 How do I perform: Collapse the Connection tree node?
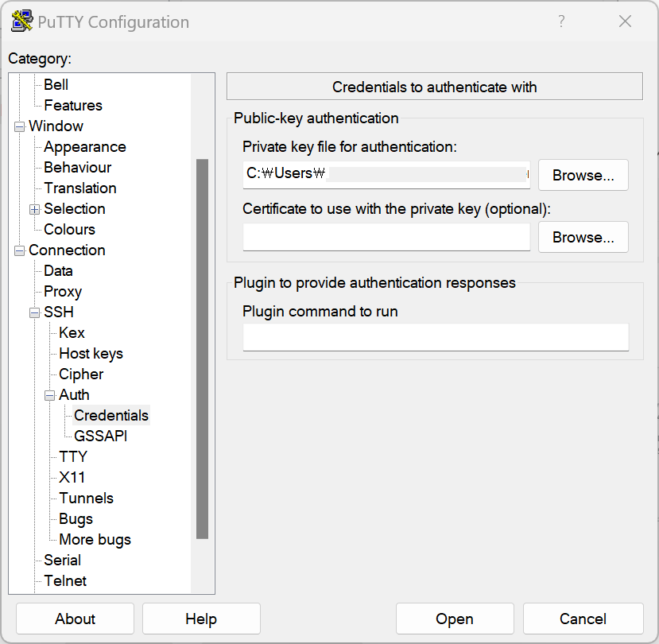tap(19, 250)
